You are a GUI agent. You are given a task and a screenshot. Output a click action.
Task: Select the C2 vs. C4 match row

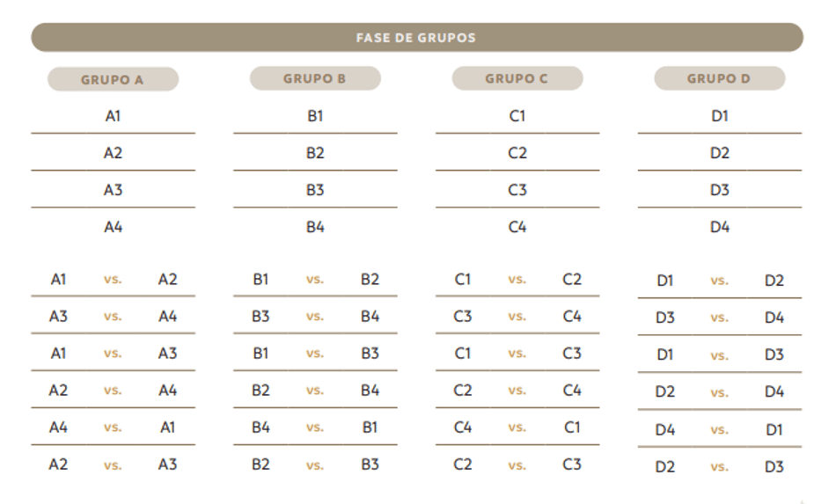(517, 391)
